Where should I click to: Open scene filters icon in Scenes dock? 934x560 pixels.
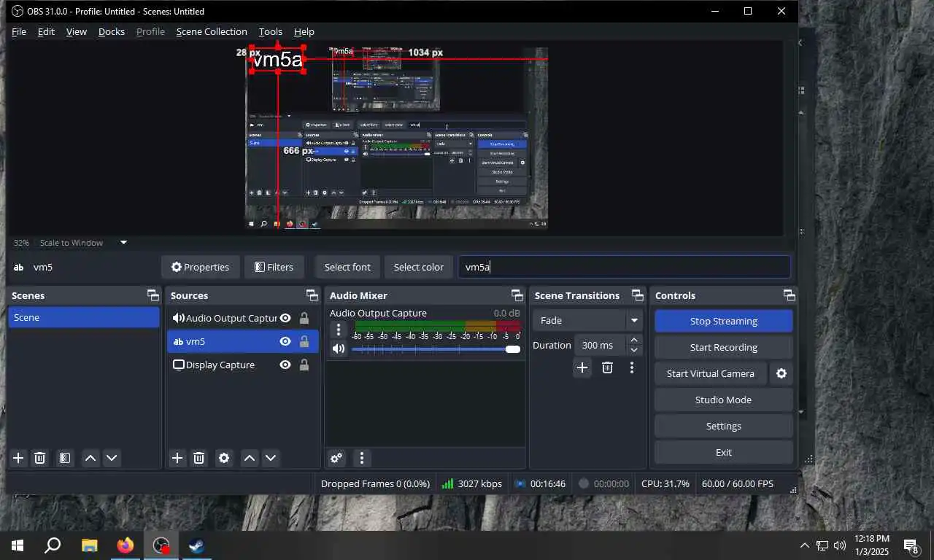65,458
